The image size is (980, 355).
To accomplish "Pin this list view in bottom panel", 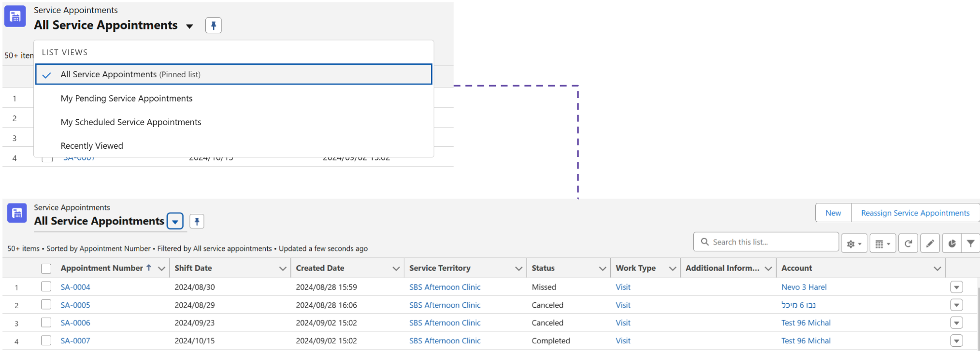I will click(x=197, y=221).
